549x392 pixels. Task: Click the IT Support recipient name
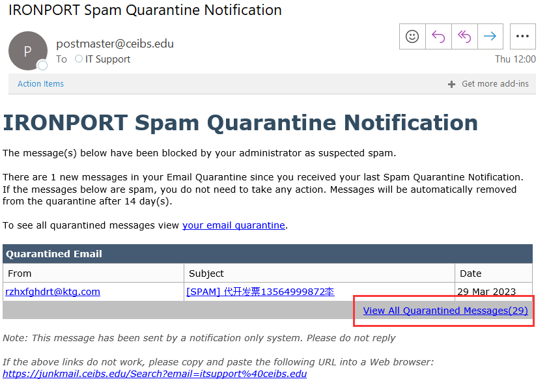pos(108,59)
